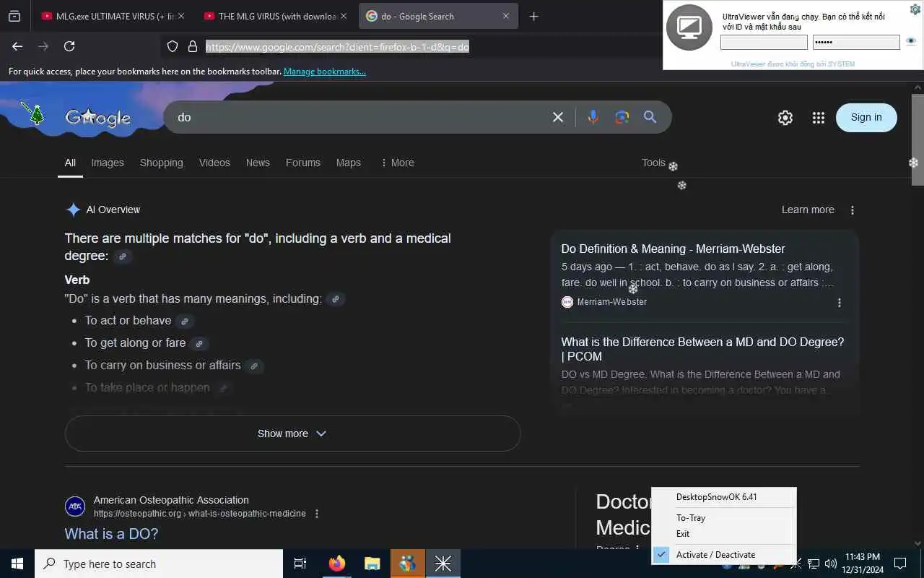Expand AI Overview with Show more
The width and height of the screenshot is (924, 578).
point(292,433)
